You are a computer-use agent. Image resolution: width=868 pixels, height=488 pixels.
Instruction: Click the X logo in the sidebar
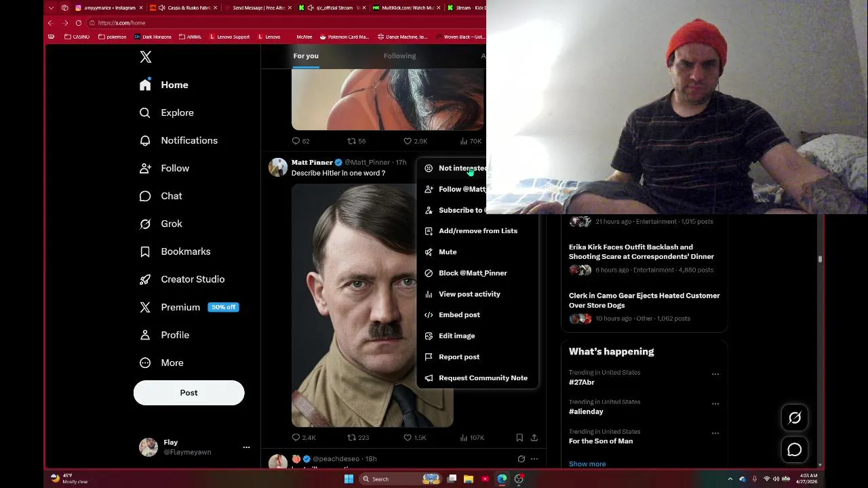click(x=146, y=57)
